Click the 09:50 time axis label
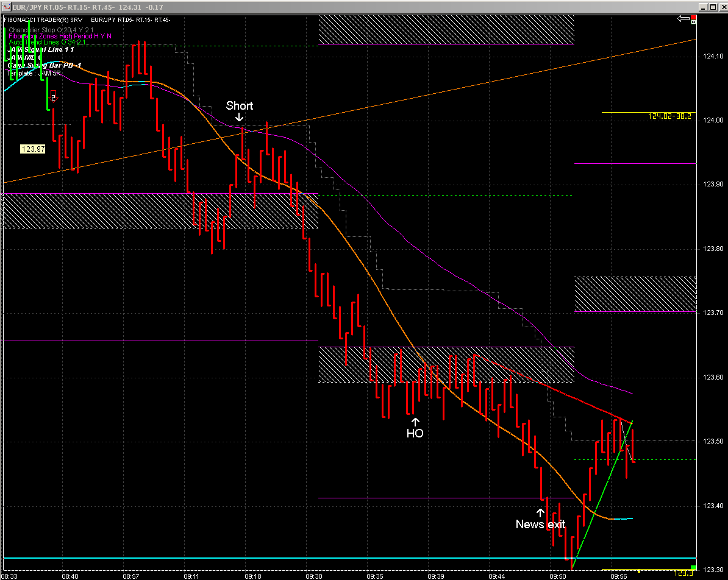The height and width of the screenshot is (580, 728). tap(558, 576)
